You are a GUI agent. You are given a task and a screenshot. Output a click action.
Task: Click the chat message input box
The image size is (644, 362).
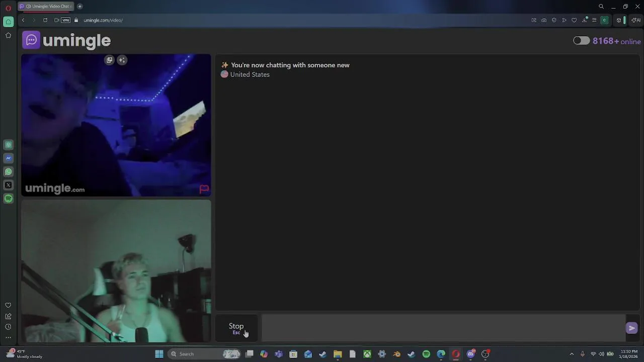443,328
